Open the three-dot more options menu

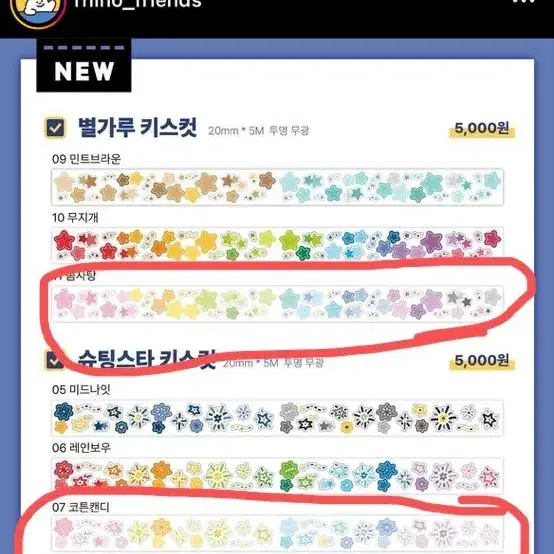tap(524, 2)
